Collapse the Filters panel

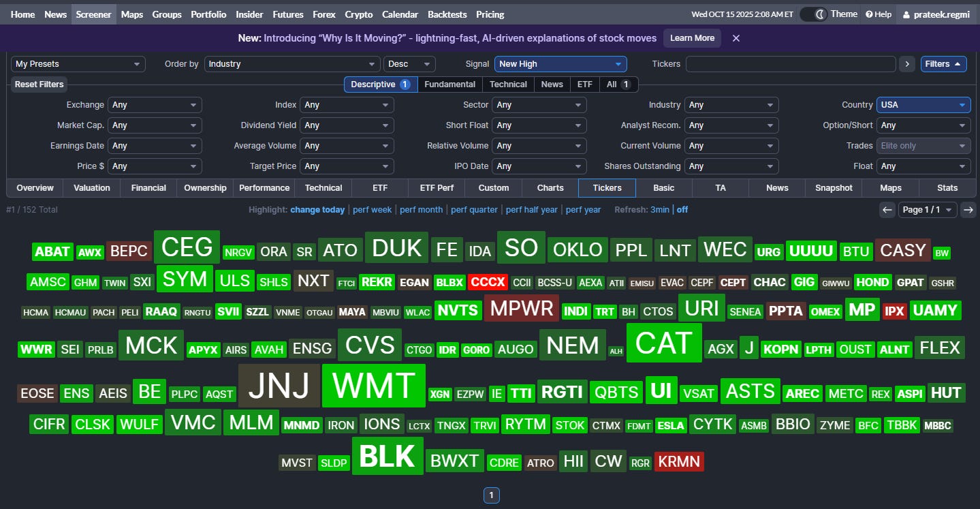coord(943,64)
